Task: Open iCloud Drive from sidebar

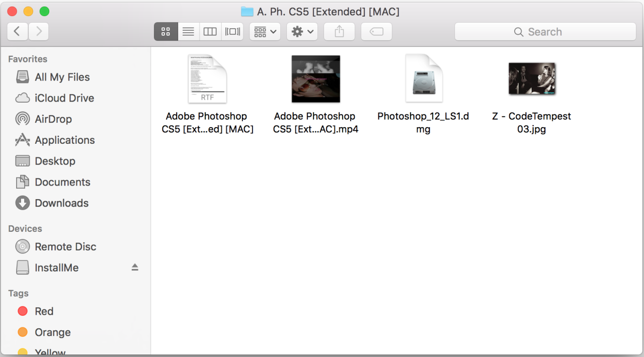Action: click(x=64, y=98)
